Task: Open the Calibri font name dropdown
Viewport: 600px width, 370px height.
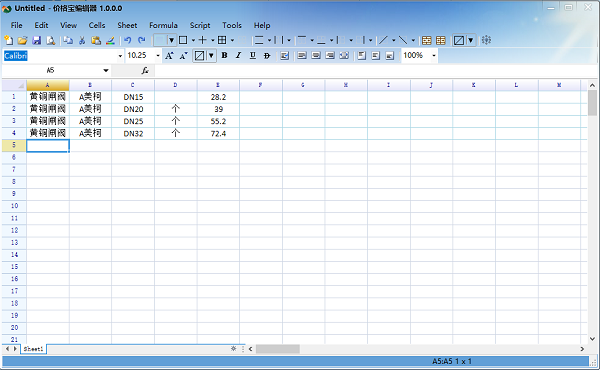Action: click(120, 56)
